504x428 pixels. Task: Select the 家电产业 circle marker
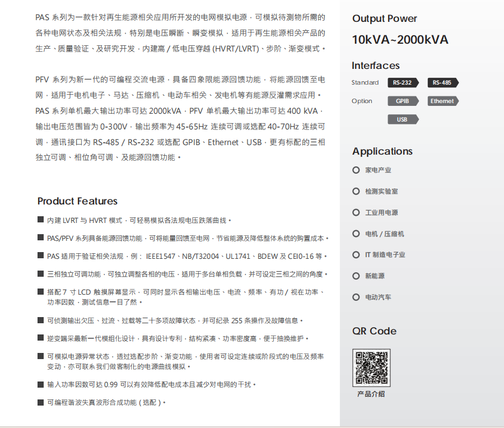coord(356,170)
